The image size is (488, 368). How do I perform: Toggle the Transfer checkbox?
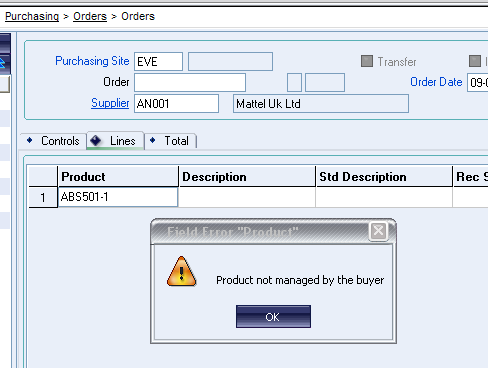pos(367,61)
